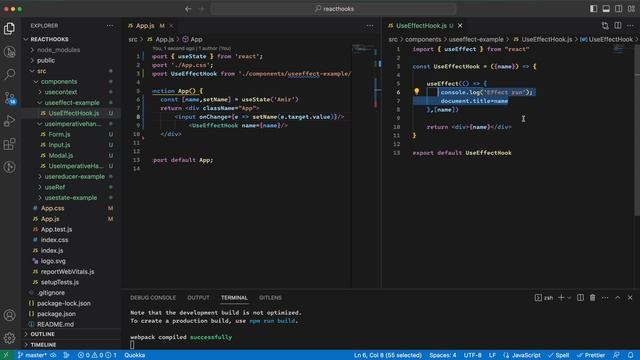
Task: Click the lightbulb code action icon
Action: pos(417,92)
